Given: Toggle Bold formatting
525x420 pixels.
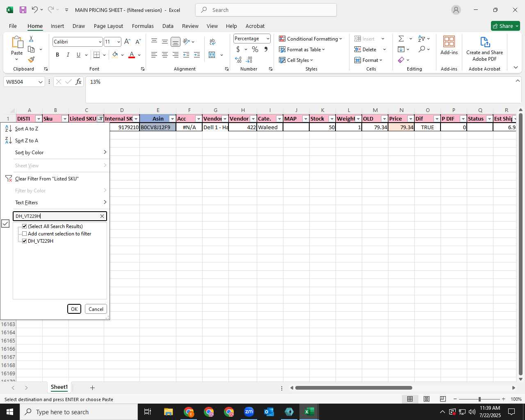Looking at the screenshot, I should [57, 55].
